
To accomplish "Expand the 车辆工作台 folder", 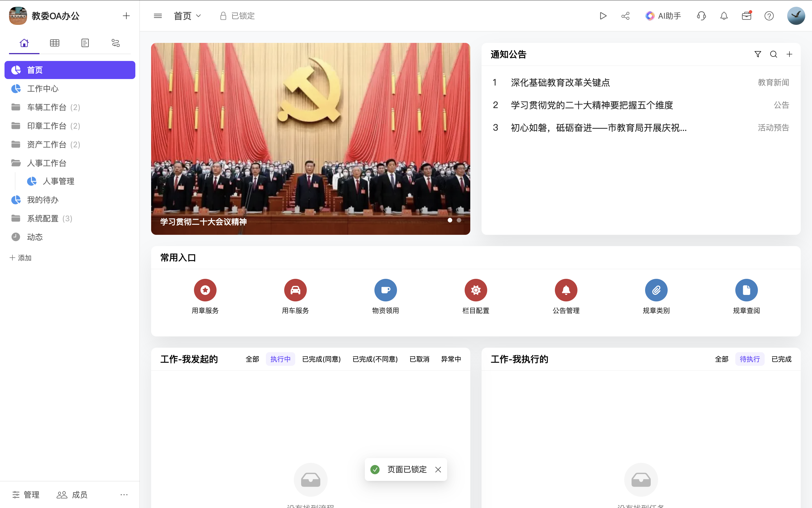I will (x=70, y=107).
